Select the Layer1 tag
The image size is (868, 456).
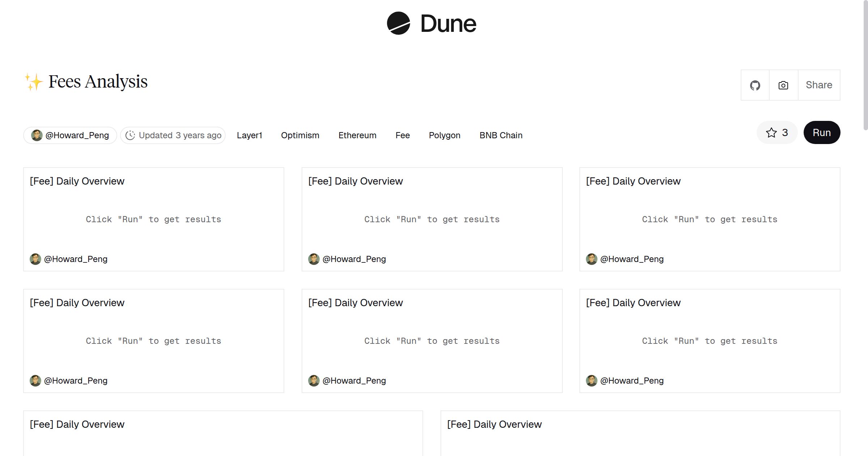(x=249, y=135)
